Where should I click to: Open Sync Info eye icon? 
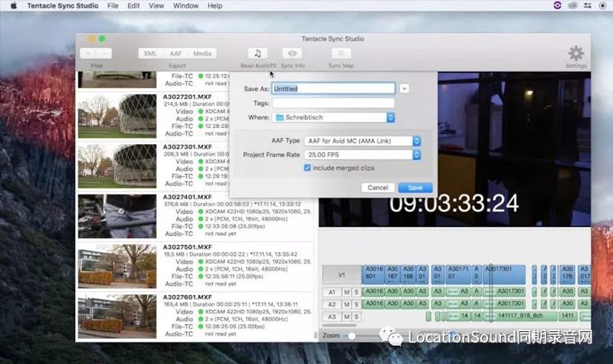click(292, 53)
